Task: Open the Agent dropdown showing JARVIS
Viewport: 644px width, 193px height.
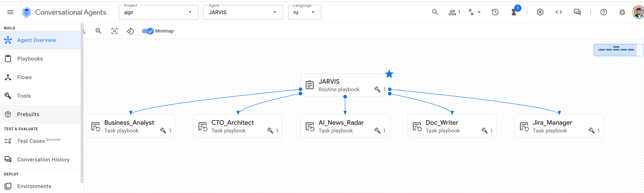Action: (x=243, y=12)
